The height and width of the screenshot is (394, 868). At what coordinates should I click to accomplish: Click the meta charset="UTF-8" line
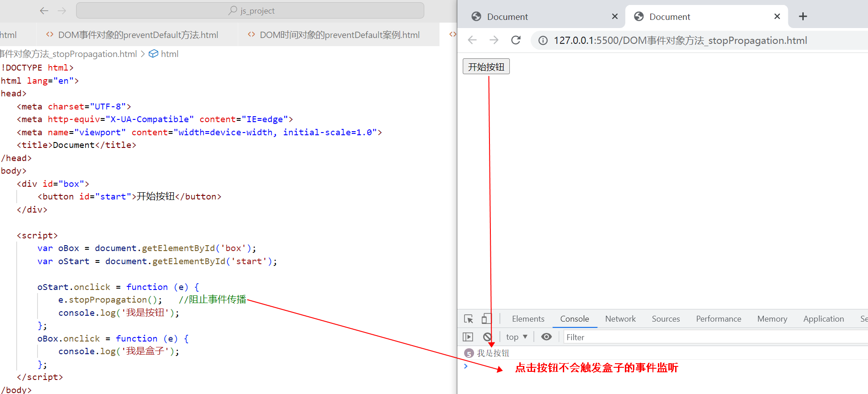(74, 107)
